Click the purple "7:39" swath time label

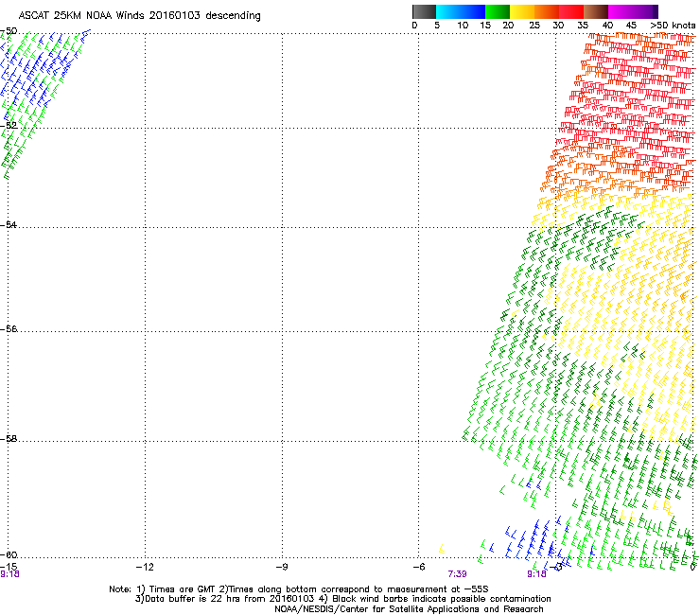click(x=457, y=574)
